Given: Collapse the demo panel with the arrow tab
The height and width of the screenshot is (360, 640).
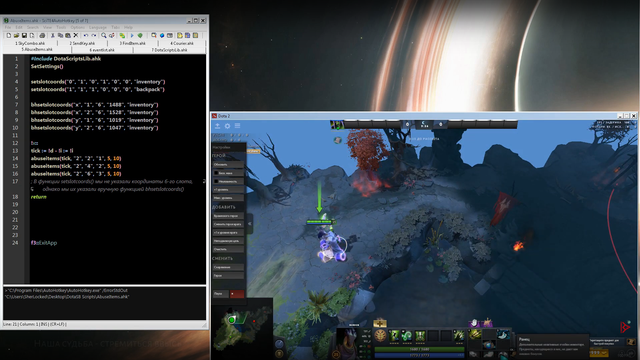Looking at the screenshot, I should click(249, 224).
